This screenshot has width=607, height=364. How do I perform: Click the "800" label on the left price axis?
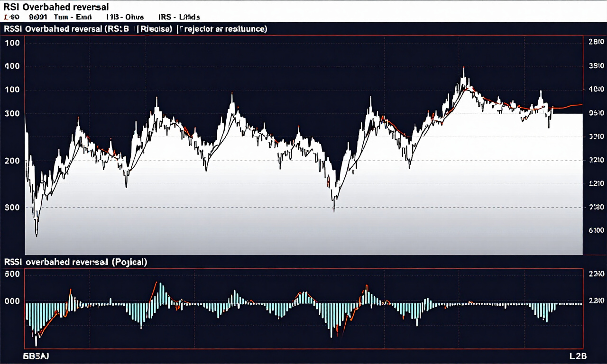click(12, 207)
